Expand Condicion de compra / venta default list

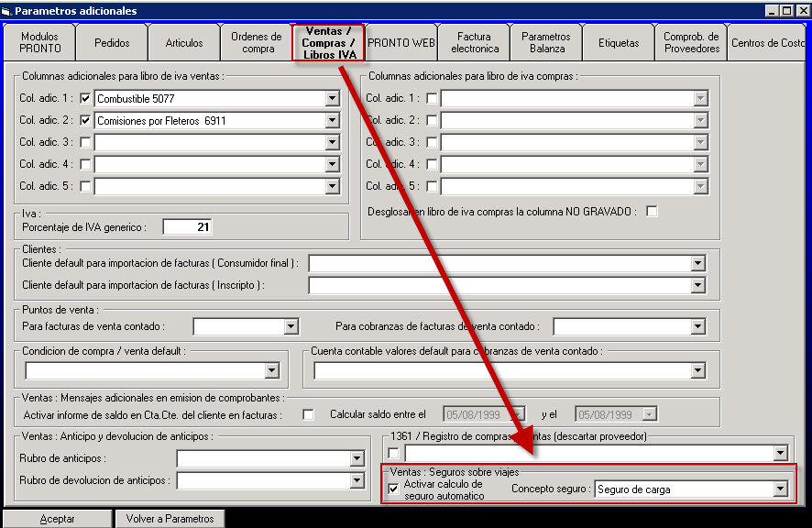(272, 370)
